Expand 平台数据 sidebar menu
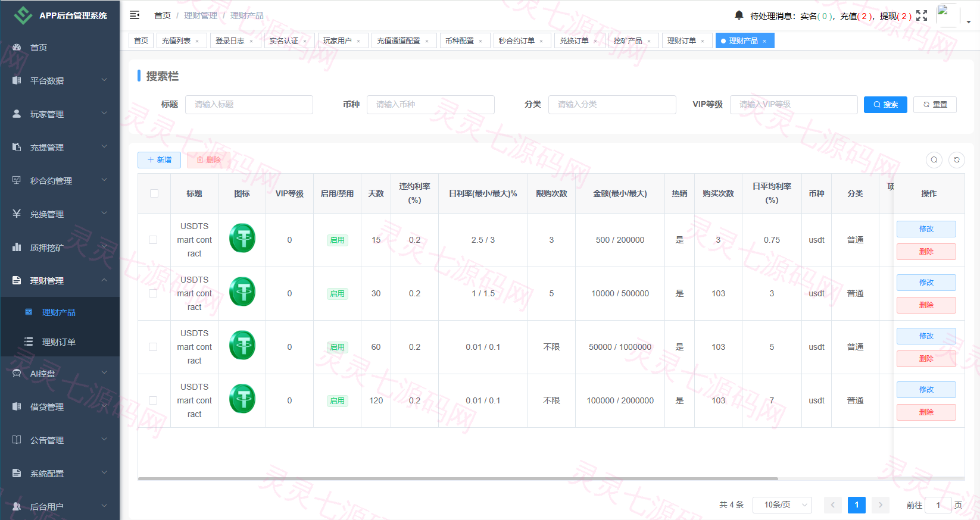Screen dimensions: 980x520 pos(60,80)
